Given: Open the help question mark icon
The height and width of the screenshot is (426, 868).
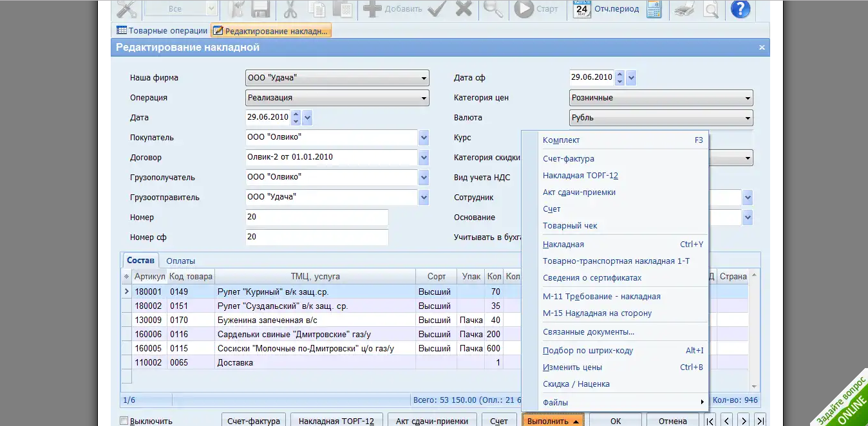Looking at the screenshot, I should [741, 9].
